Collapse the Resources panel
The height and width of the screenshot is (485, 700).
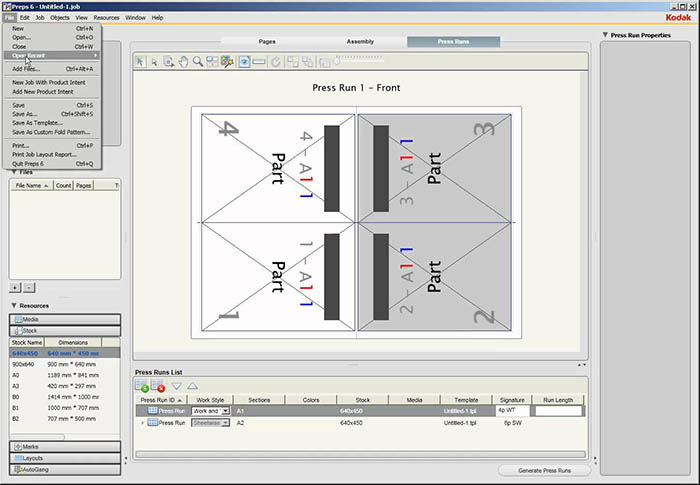point(14,305)
